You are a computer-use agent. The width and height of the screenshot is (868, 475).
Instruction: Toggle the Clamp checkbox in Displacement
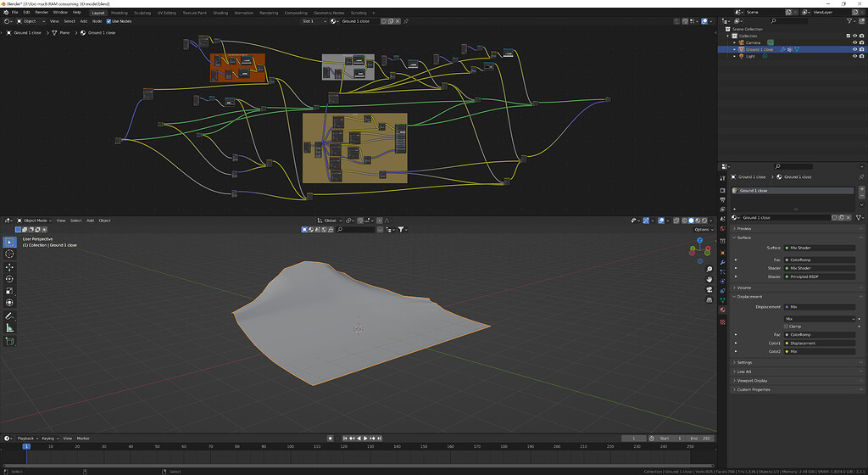click(786, 327)
